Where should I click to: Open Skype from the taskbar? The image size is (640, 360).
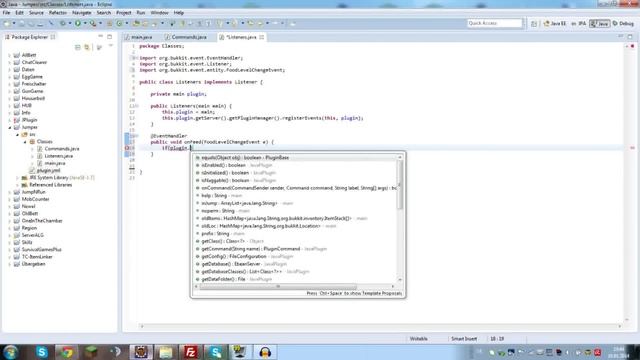(x=42, y=352)
